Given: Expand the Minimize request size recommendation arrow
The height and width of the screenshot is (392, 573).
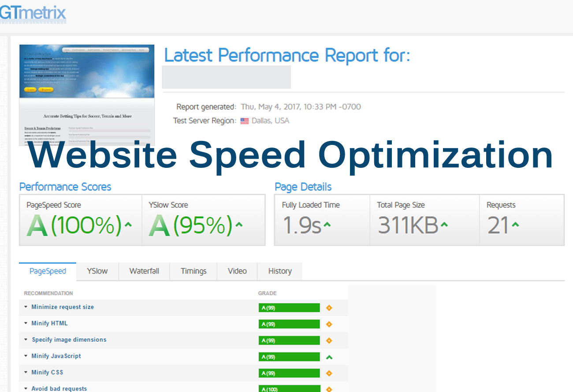Looking at the screenshot, I should point(26,307).
